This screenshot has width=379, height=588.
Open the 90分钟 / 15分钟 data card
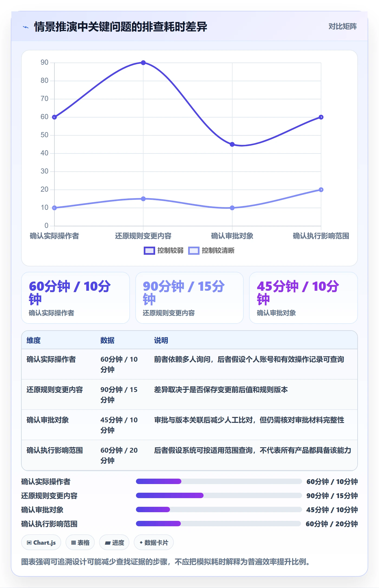[190, 298]
